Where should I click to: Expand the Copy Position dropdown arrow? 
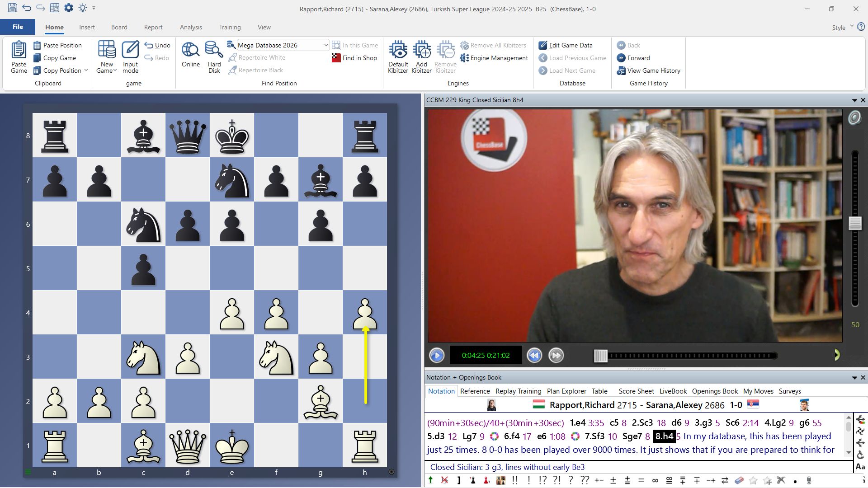tap(86, 70)
